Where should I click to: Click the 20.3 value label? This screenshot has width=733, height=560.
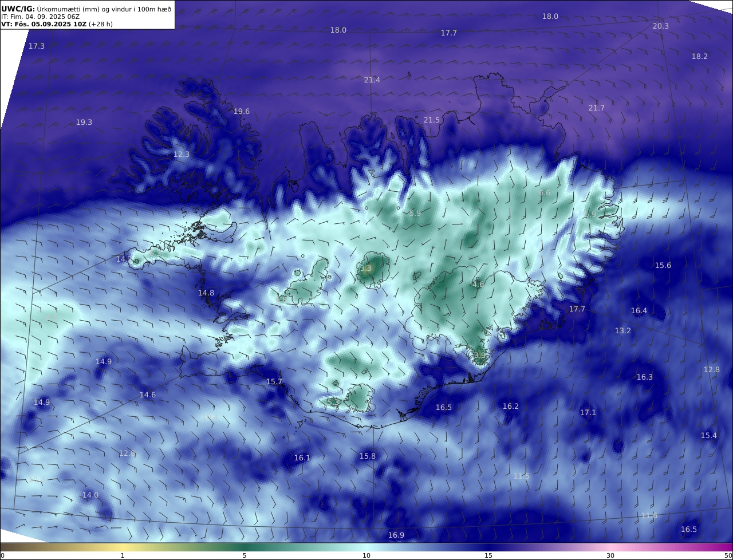pos(660,26)
